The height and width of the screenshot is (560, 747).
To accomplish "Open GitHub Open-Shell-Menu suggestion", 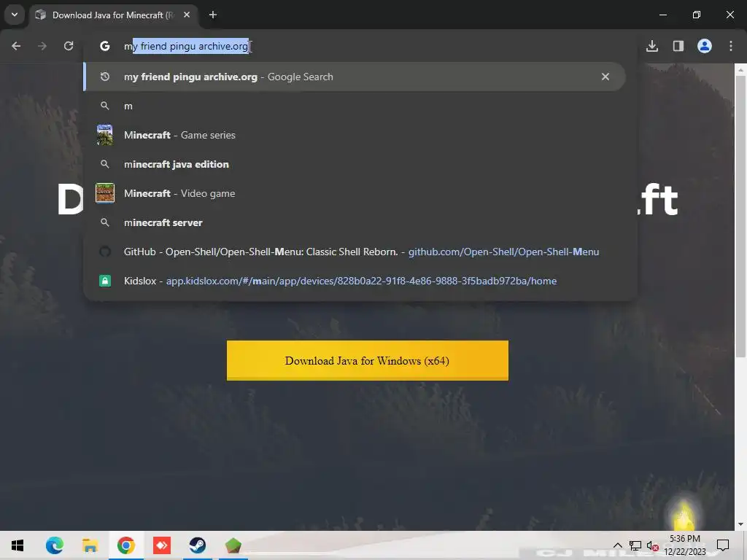I will (355, 252).
